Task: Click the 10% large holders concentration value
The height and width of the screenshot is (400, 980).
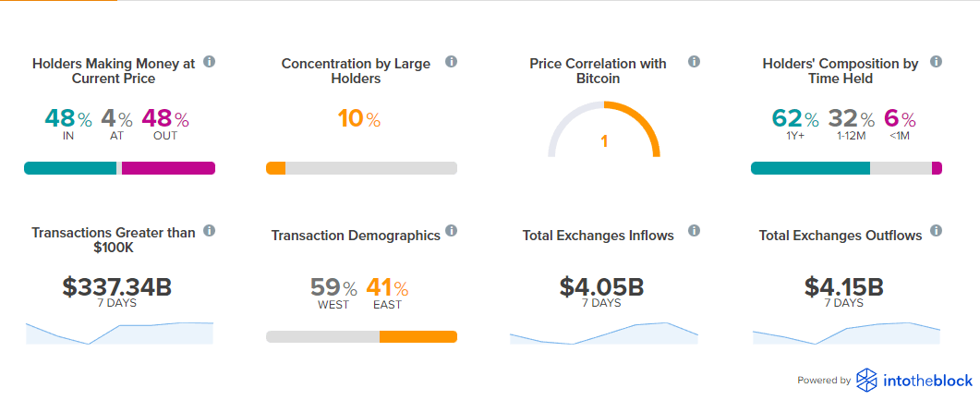Action: (358, 119)
